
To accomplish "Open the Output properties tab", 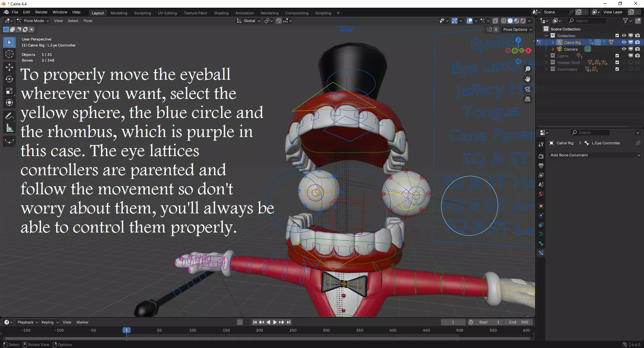I will pos(541,166).
